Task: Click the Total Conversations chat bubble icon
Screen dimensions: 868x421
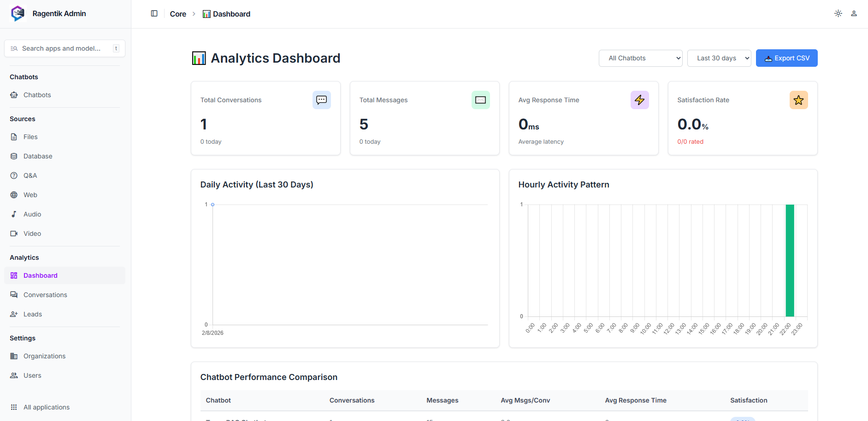Action: pyautogui.click(x=321, y=100)
